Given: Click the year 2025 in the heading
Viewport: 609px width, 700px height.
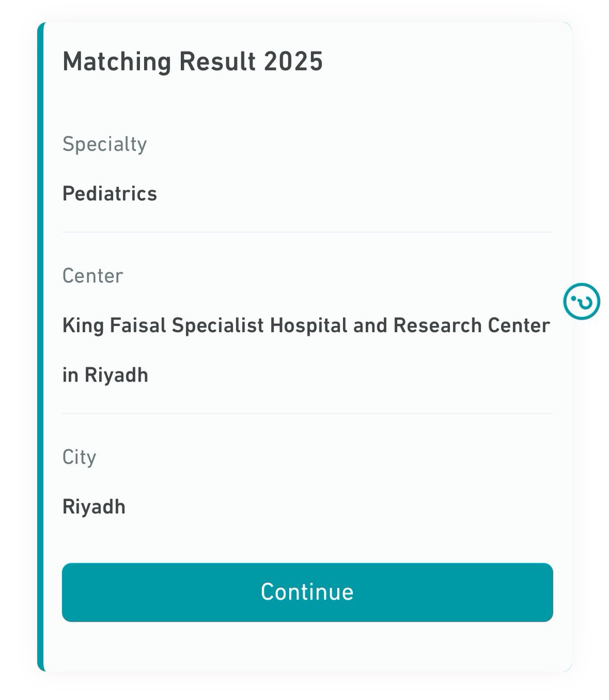Looking at the screenshot, I should (x=293, y=61).
